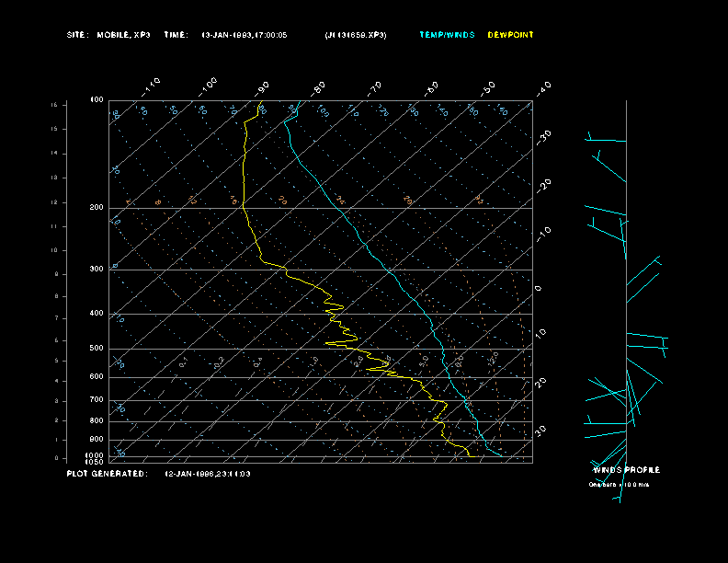Screen dimensions: 728x563
Task: Click the 5 tick on height axis
Action: pos(57,361)
